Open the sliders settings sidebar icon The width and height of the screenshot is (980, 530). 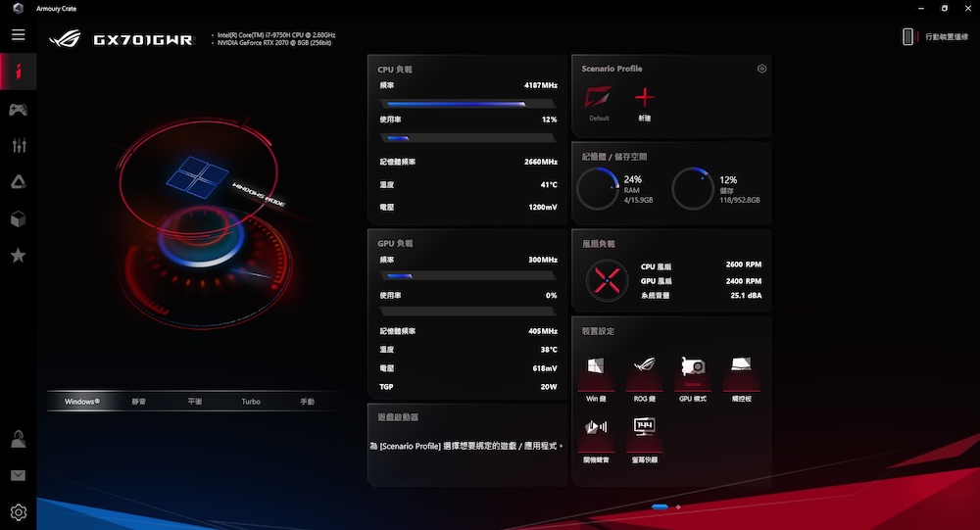tap(19, 146)
